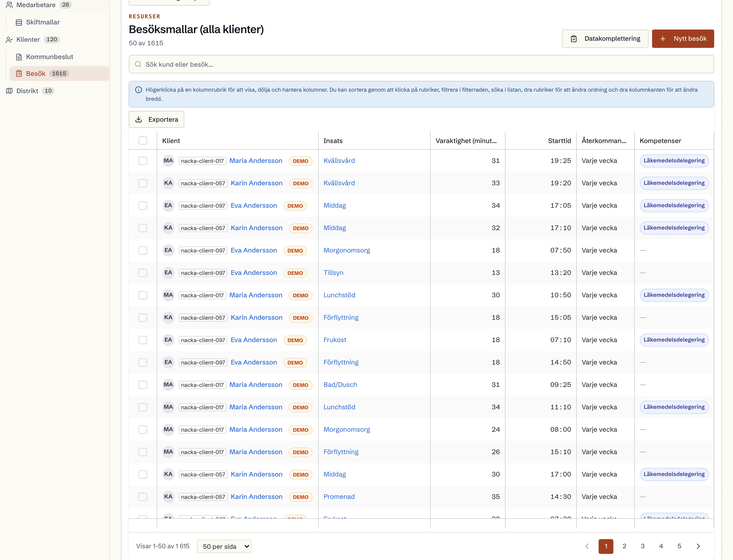This screenshot has width=733, height=560.
Task: Sort by the Klient column header
Action: [171, 141]
